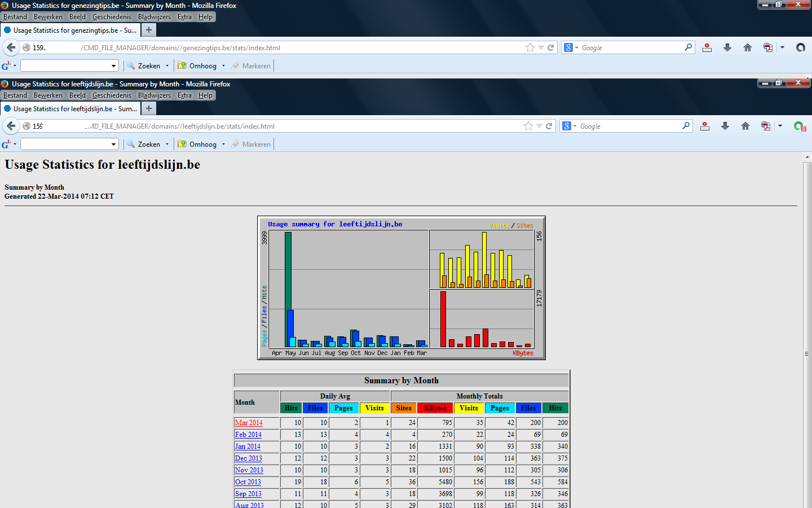Open a new tab in leeftijdslijn window

[149, 108]
